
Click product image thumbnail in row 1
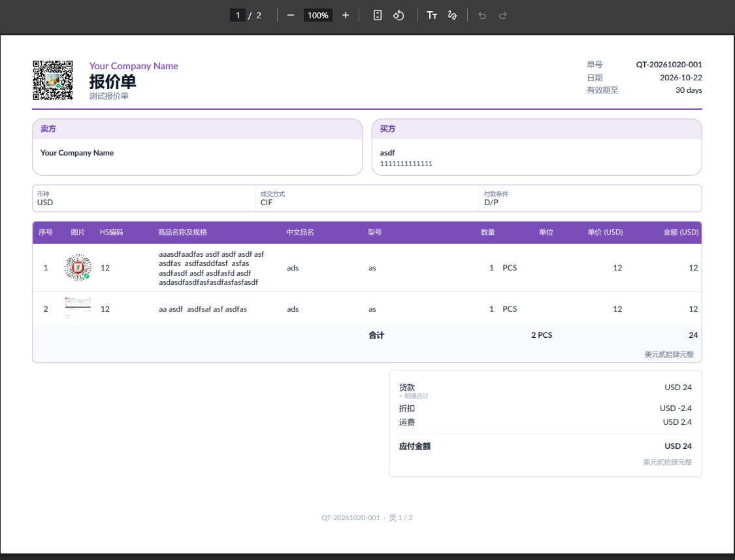78,267
